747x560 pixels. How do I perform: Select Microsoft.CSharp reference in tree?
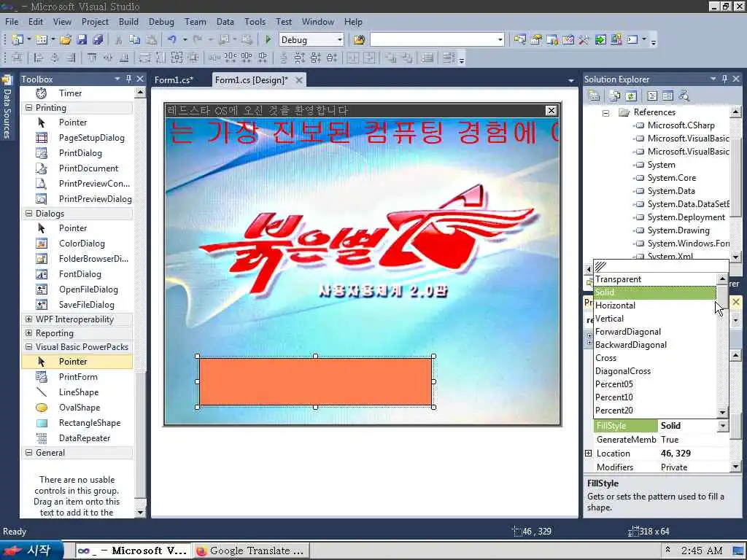pos(681,125)
